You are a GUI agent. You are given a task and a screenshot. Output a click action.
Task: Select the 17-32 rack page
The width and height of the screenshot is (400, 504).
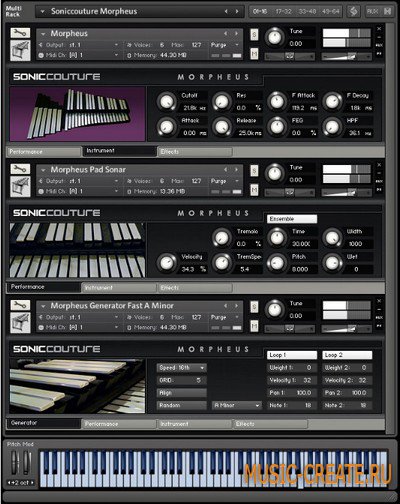(x=283, y=11)
